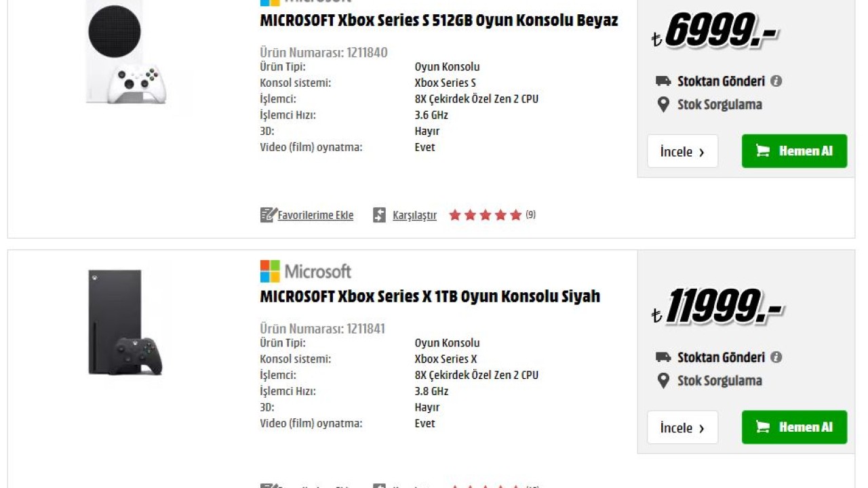The height and width of the screenshot is (488, 868).
Task: Click the info icon beside Series S Stoktan Gönderi
Action: pos(776,81)
